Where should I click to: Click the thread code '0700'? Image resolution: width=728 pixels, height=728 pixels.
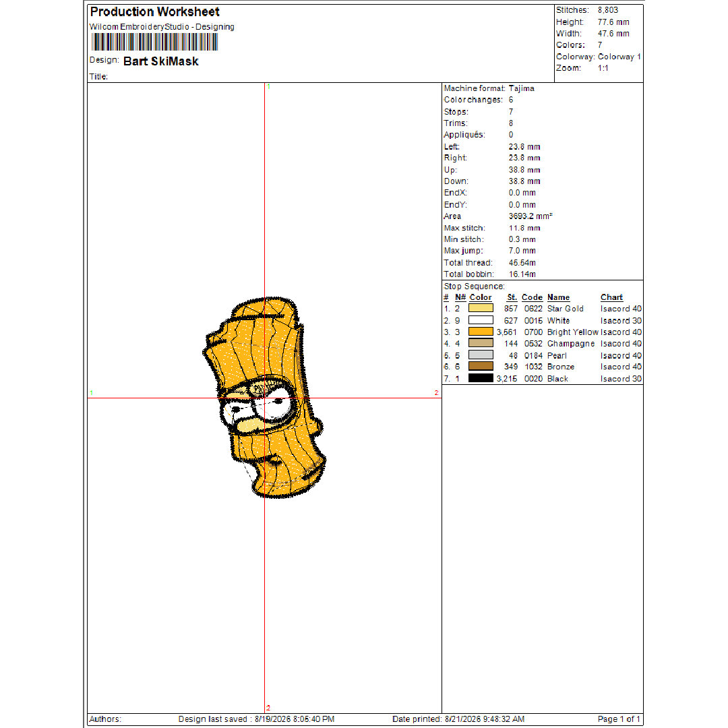(x=533, y=332)
